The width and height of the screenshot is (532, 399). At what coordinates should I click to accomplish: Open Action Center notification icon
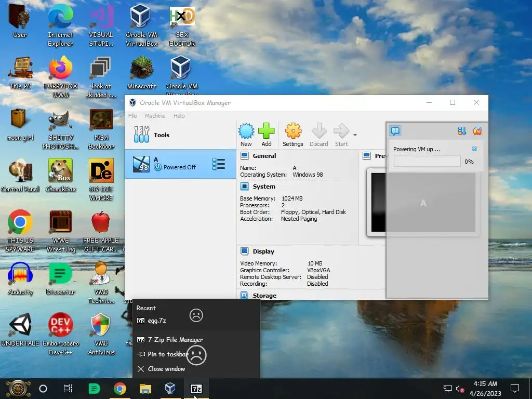point(515,389)
